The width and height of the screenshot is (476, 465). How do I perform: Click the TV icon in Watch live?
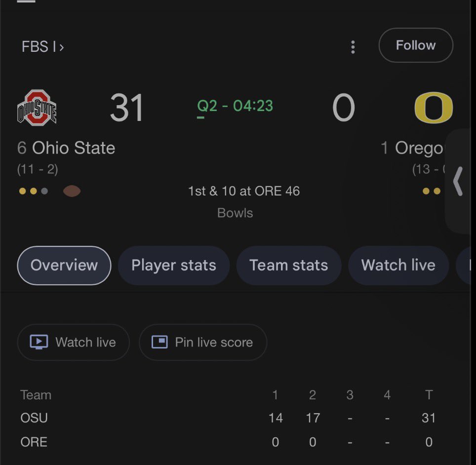39,342
